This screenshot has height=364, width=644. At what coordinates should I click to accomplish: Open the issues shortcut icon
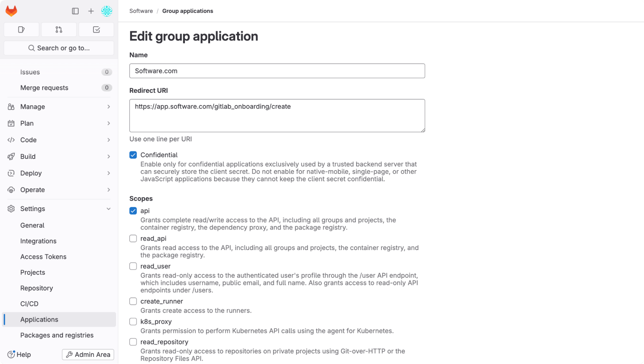[x=21, y=29]
